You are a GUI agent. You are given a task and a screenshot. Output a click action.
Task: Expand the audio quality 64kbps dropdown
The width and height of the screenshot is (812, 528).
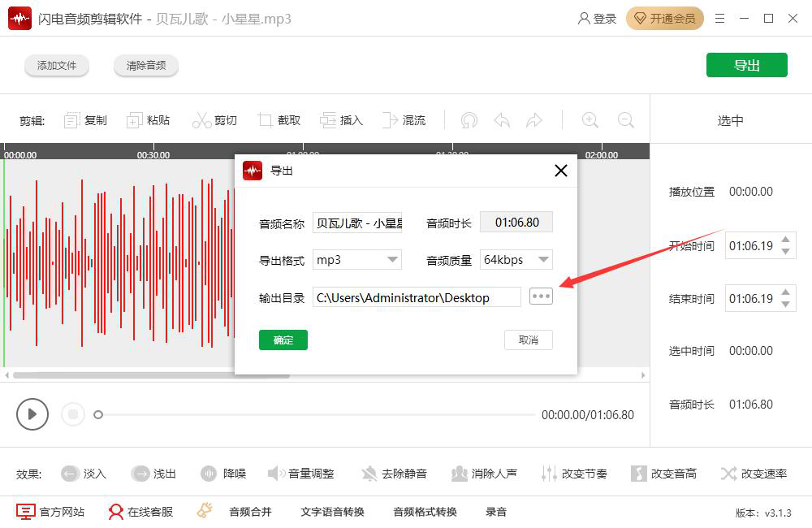tap(543, 260)
